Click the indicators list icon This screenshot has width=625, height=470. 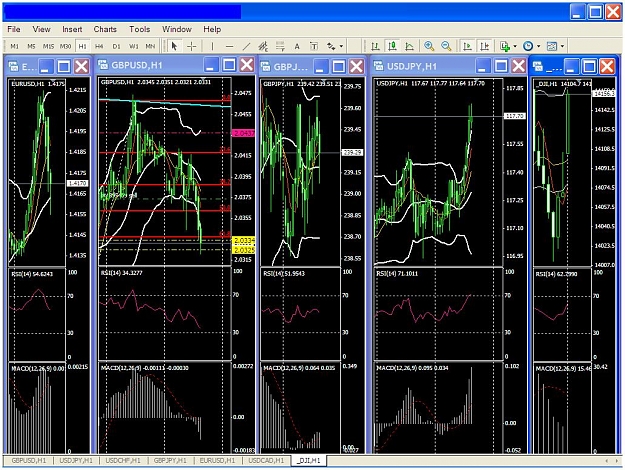coord(505,46)
